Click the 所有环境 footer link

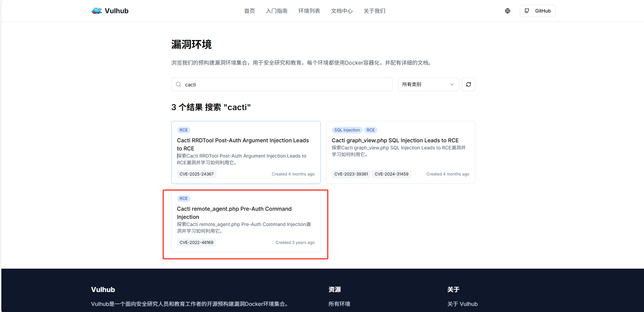[339, 304]
